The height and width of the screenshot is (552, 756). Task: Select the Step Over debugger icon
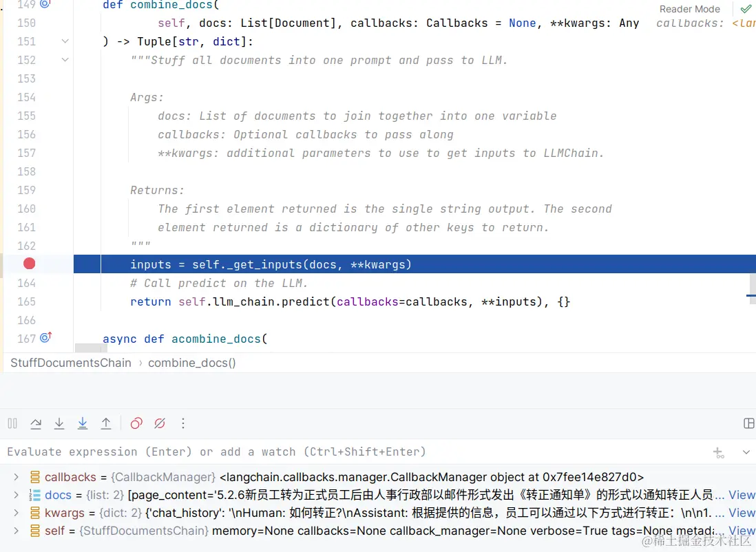point(36,423)
